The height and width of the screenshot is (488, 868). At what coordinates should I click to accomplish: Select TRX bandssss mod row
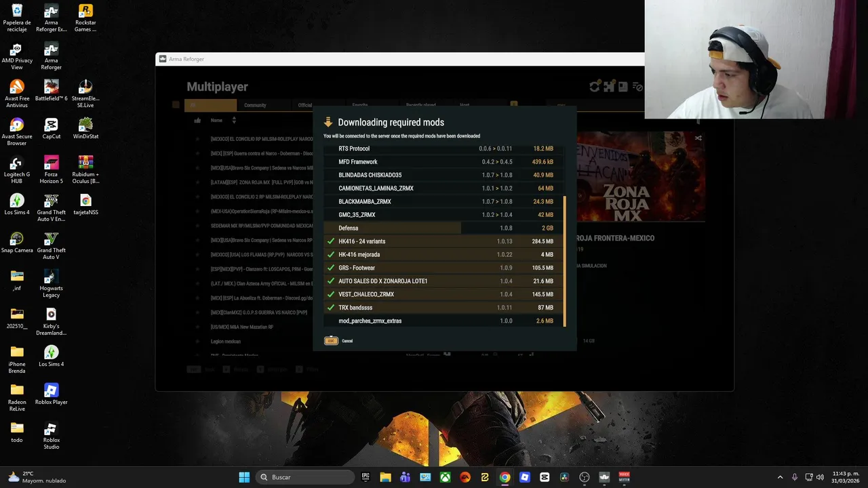[x=441, y=308]
